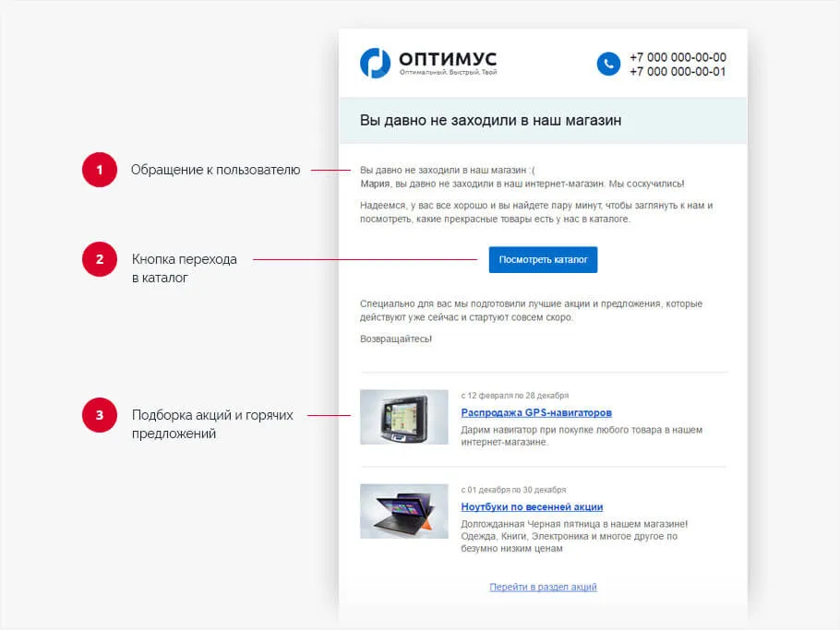This screenshot has height=630, width=840.
Task: Click phone number +7 000 000-00-00
Action: coord(678,57)
